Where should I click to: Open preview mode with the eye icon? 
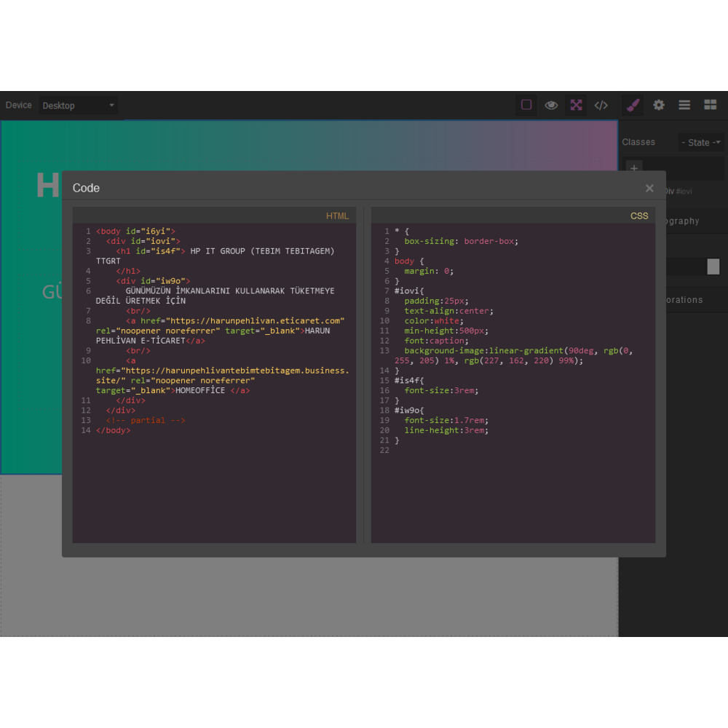[551, 105]
